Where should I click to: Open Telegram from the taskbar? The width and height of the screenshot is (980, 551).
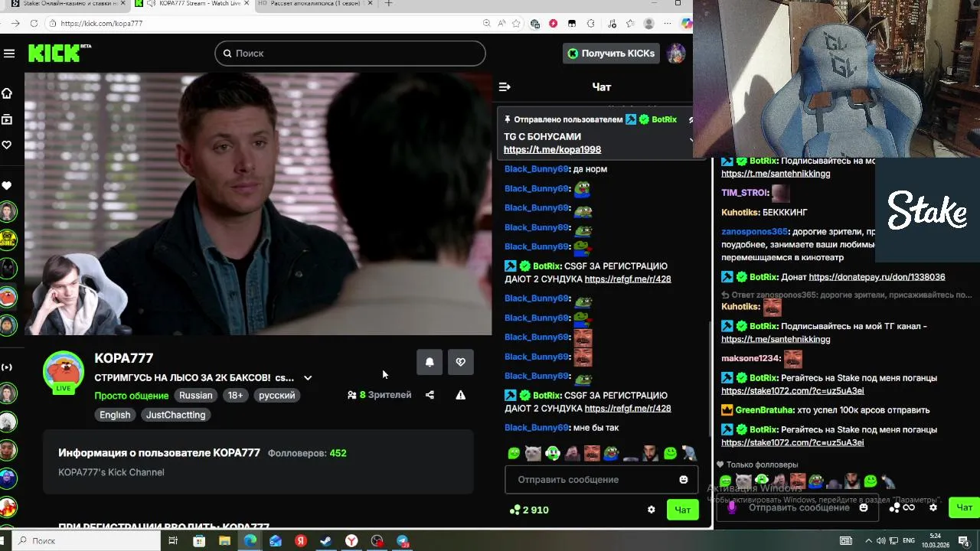(403, 541)
